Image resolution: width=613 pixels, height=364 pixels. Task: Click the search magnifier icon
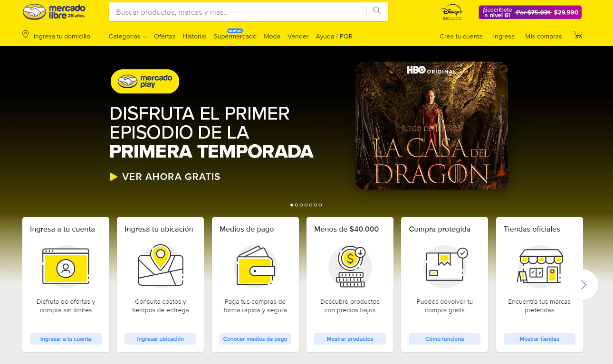tap(377, 11)
